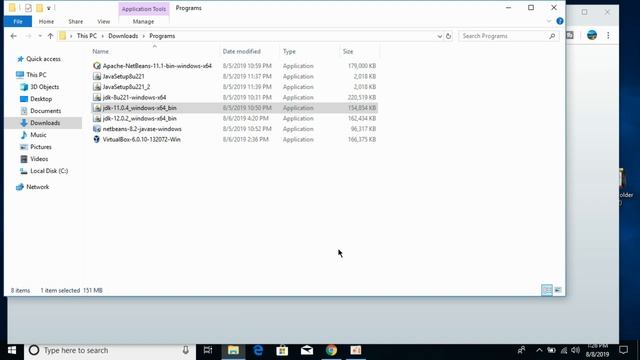
Task: Click the netbeans-8.2-javase-windows file icon
Action: click(x=97, y=129)
